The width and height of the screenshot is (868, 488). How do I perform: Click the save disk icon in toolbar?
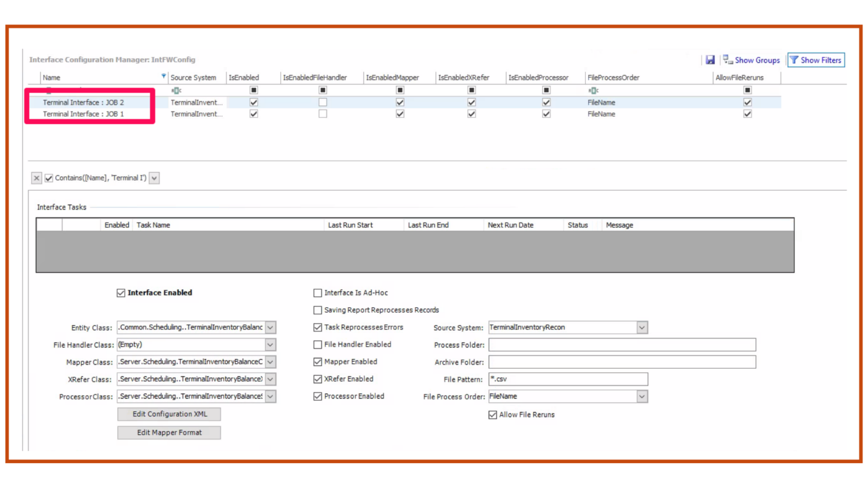pos(710,60)
